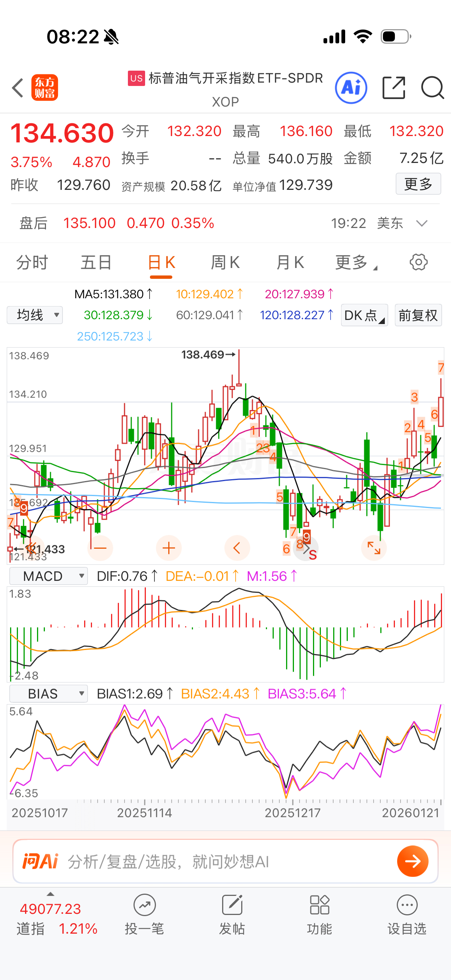Shift chart left with arrow circle
Viewport: 451px width, 980px height.
coord(237,548)
